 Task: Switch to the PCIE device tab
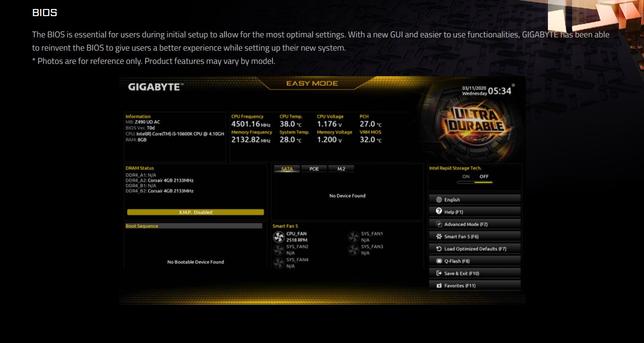coord(315,168)
